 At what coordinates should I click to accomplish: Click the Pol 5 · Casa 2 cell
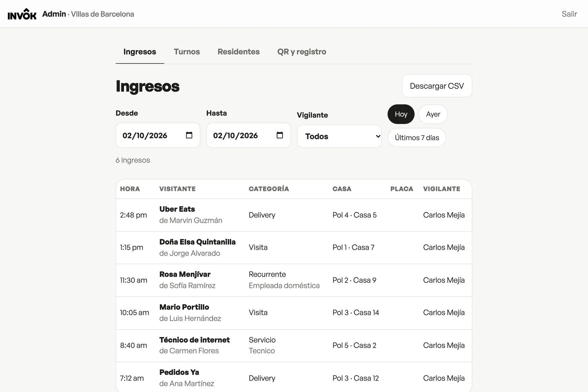(354, 345)
